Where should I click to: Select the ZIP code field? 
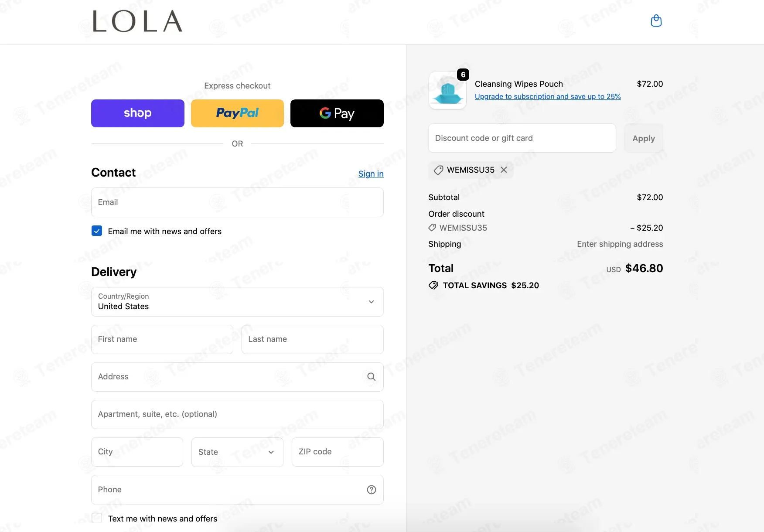(337, 452)
